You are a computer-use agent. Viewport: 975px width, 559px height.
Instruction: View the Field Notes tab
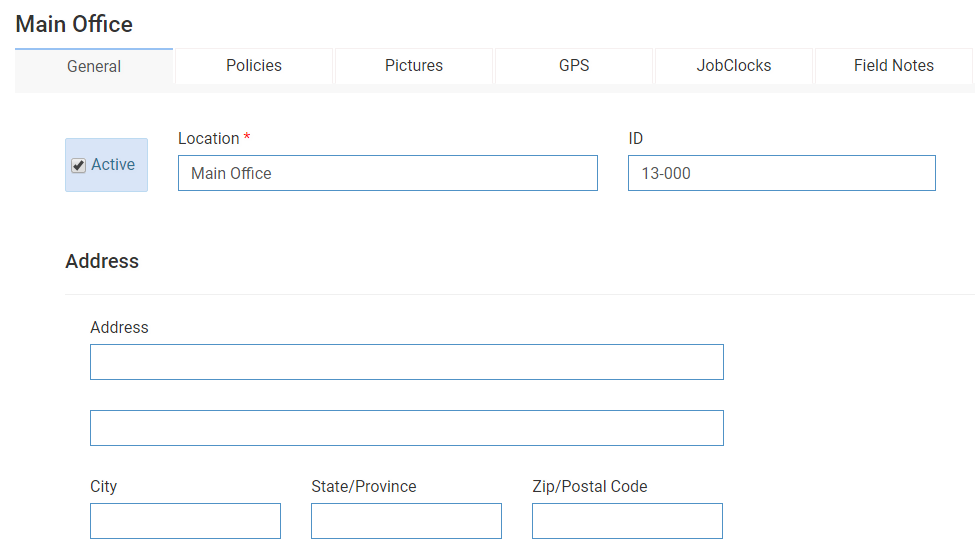point(893,66)
